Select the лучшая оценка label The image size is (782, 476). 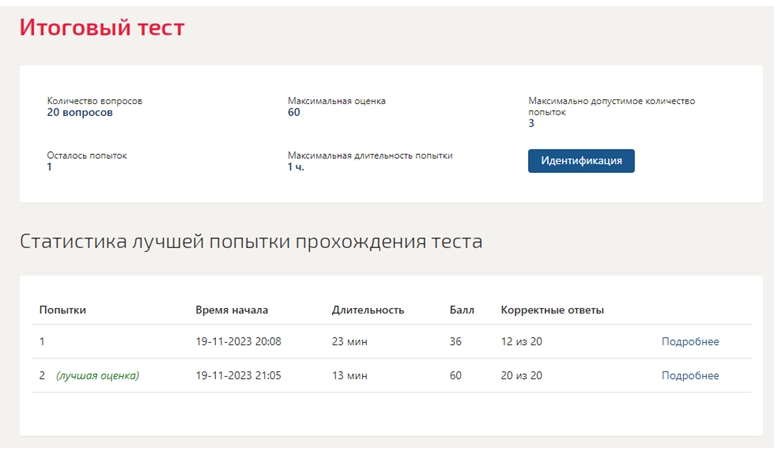click(98, 375)
